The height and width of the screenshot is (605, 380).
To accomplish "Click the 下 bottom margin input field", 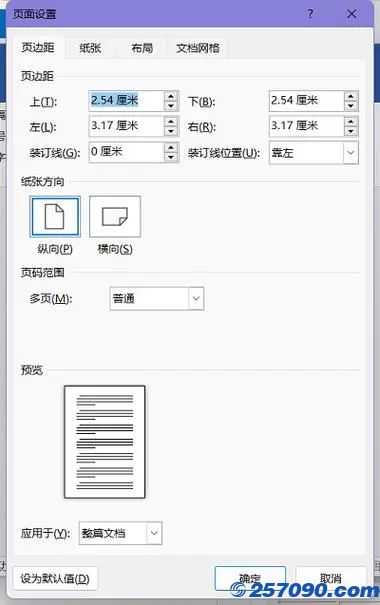I will 307,101.
